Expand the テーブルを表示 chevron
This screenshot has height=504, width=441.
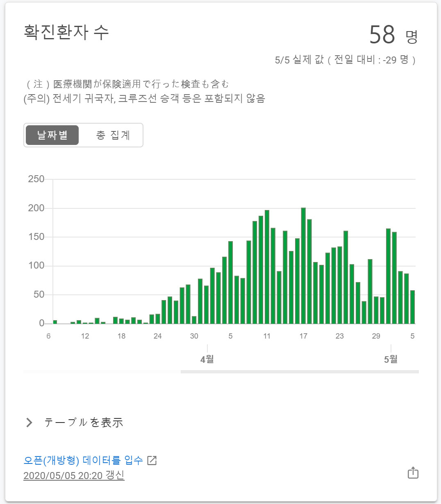29,423
